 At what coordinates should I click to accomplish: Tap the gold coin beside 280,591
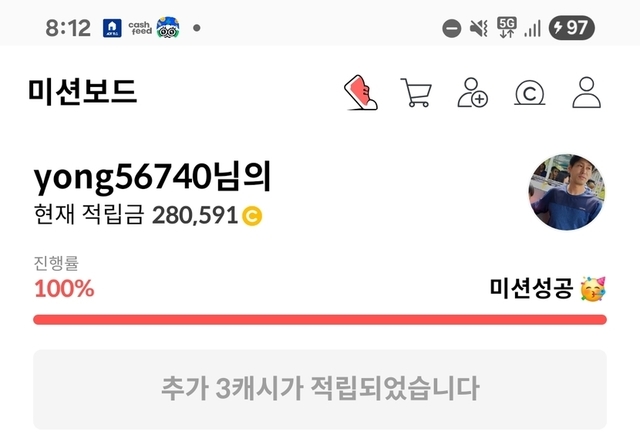tap(252, 216)
